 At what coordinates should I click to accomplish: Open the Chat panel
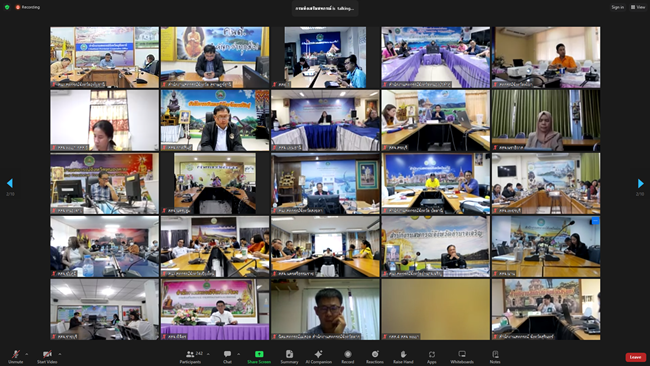[x=227, y=357]
